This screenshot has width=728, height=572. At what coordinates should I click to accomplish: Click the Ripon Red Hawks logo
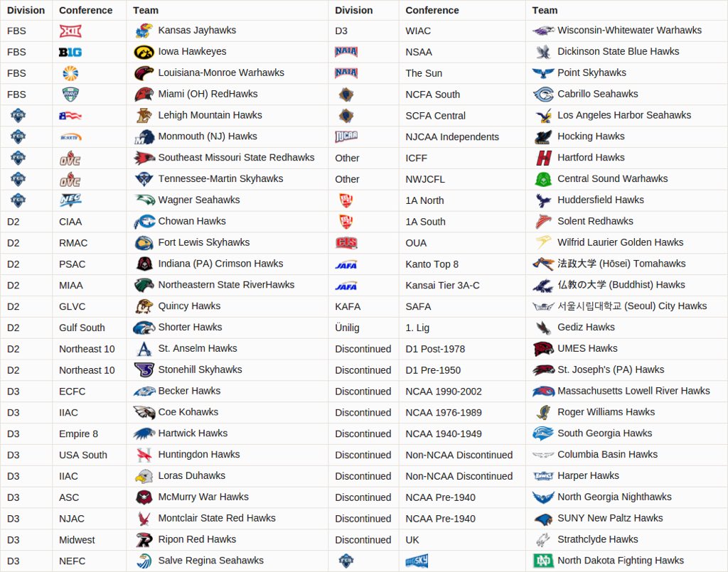click(144, 539)
